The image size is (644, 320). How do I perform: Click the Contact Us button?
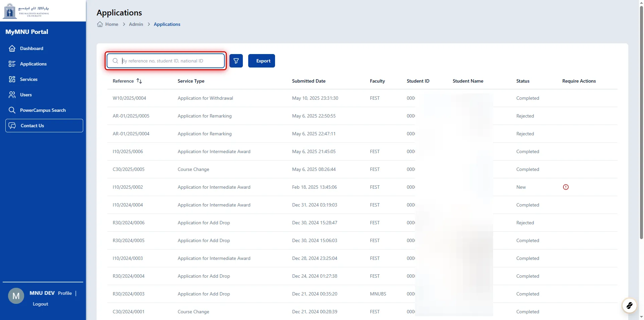point(44,126)
